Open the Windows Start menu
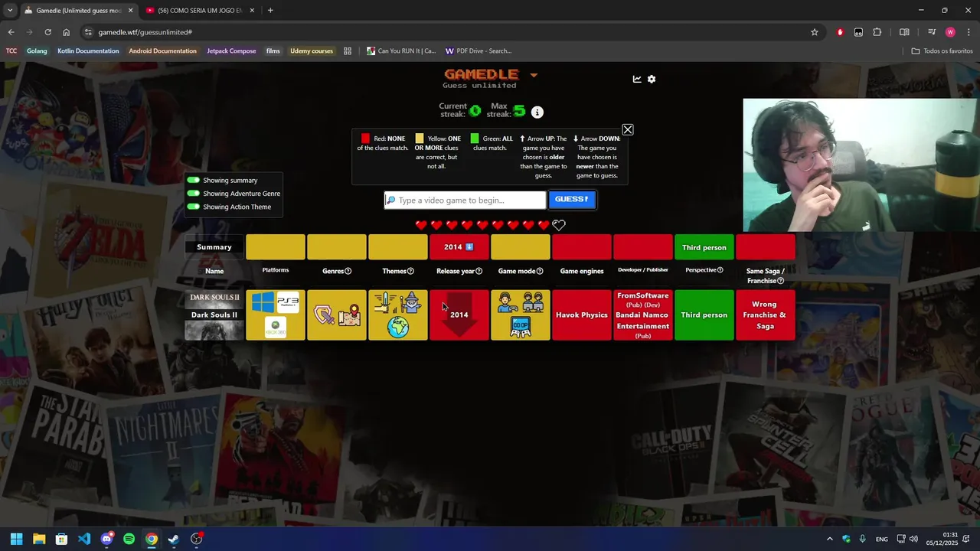Screen dimensions: 980x551 (x=16, y=539)
